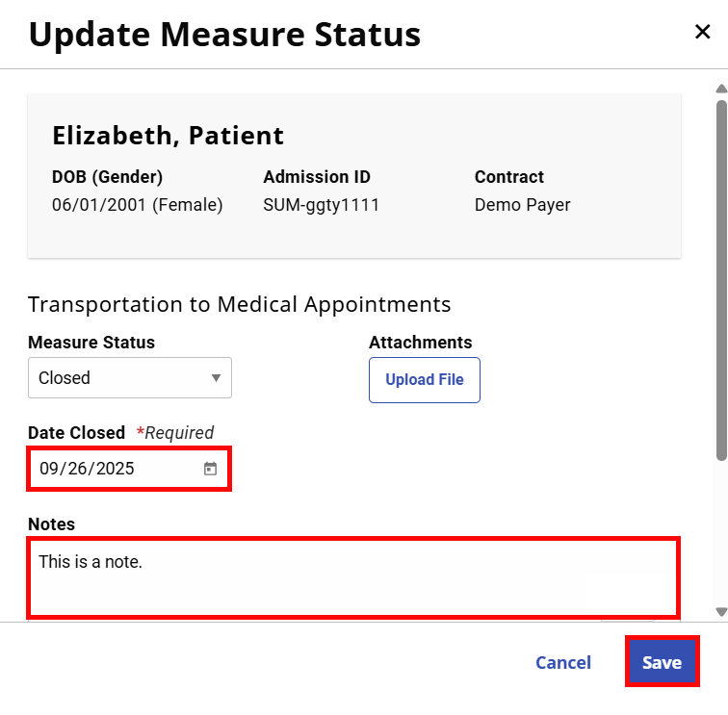Close the Update Measure Status dialog
The image size is (728, 715).
702,32
